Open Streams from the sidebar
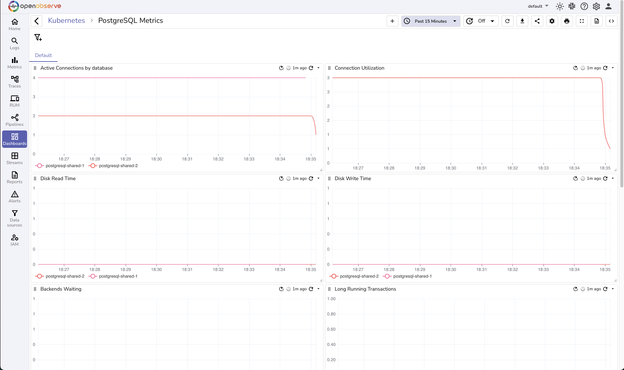Viewport: 624px width, 370px height. [x=14, y=158]
